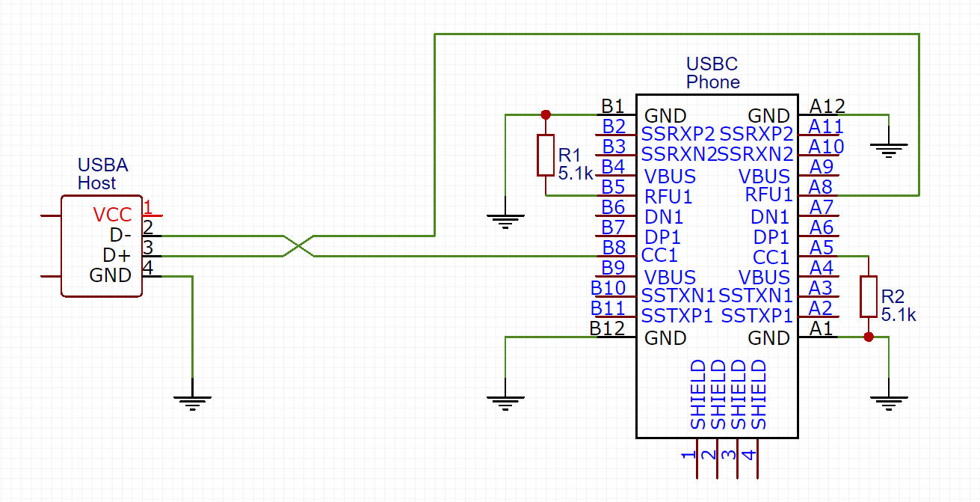980x502 pixels.
Task: Select pin label B3
Action: (x=614, y=146)
